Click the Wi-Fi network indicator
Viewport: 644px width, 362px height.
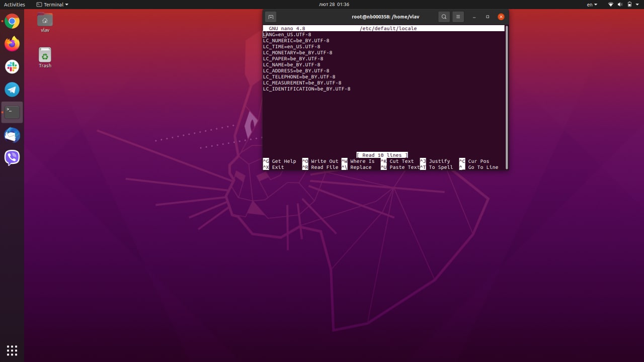611,5
